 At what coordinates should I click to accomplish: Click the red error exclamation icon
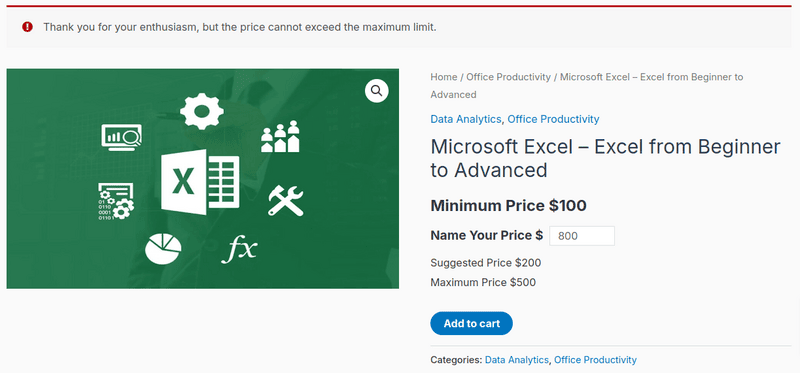(x=28, y=27)
